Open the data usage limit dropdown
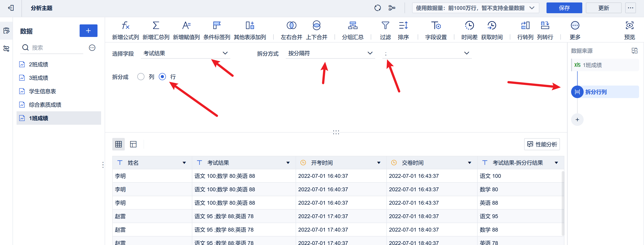The image size is (644, 245). [475, 8]
